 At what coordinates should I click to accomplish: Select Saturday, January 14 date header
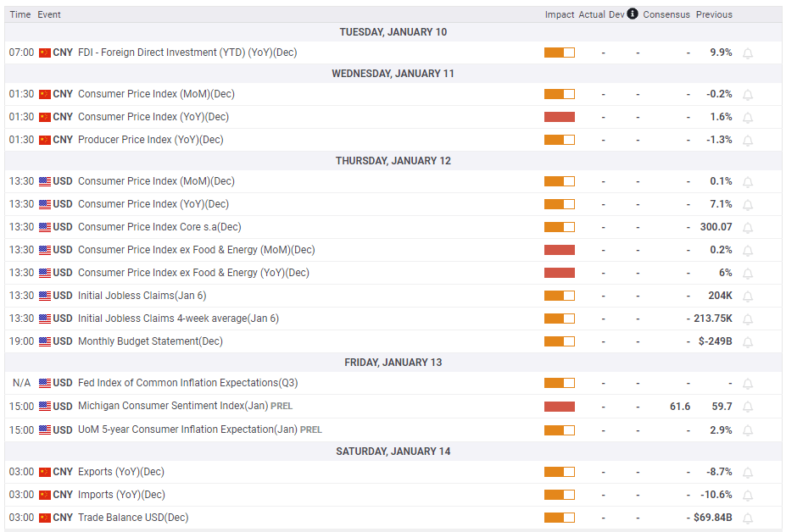pos(393,452)
